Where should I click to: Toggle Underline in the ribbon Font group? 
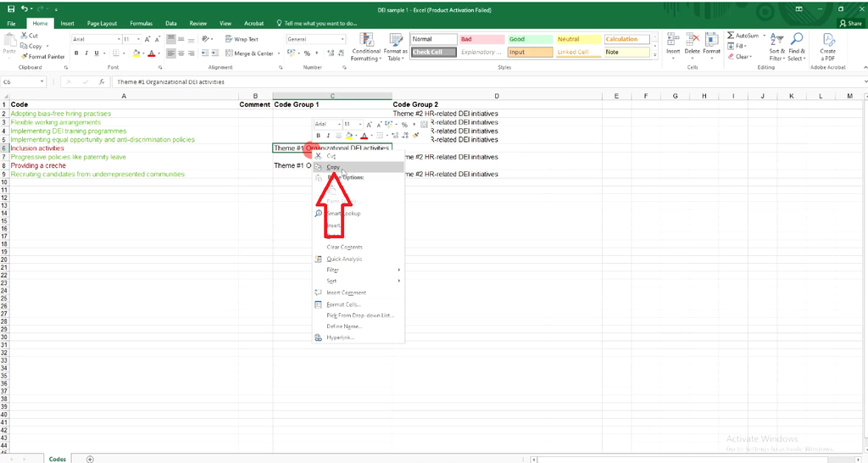point(97,53)
